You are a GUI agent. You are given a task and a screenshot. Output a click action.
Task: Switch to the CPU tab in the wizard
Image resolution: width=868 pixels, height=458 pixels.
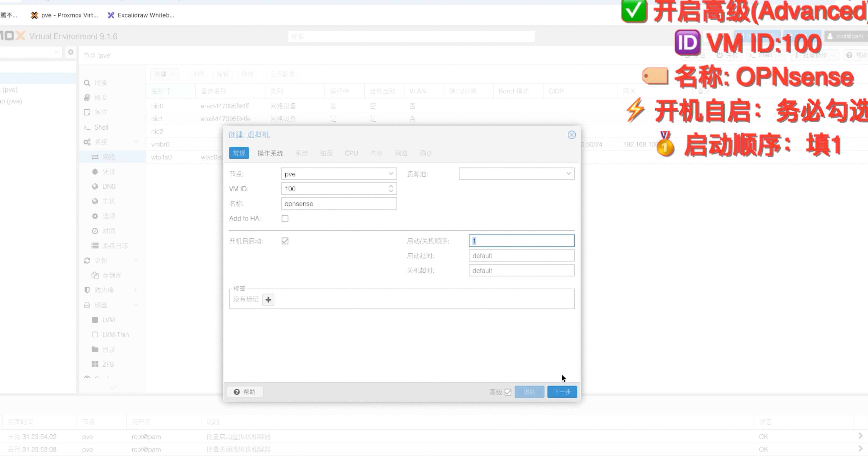[351, 153]
